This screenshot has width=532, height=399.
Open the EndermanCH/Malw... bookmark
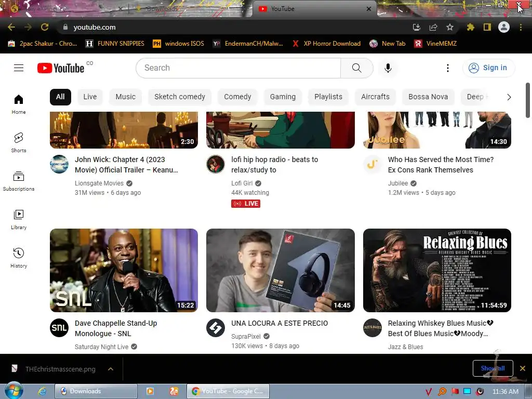pos(248,44)
